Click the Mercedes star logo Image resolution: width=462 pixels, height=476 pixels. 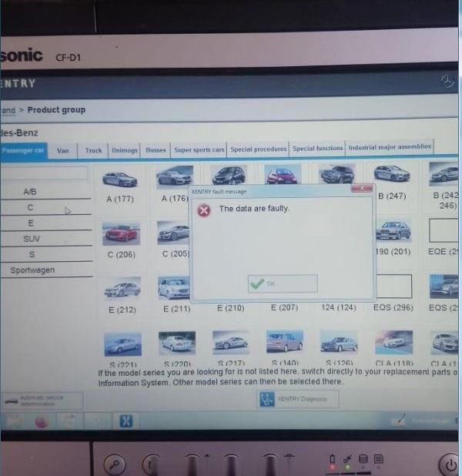coord(447,81)
